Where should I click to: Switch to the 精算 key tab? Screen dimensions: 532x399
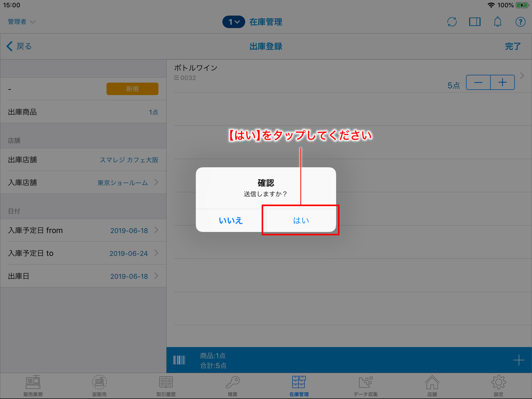[x=232, y=386]
